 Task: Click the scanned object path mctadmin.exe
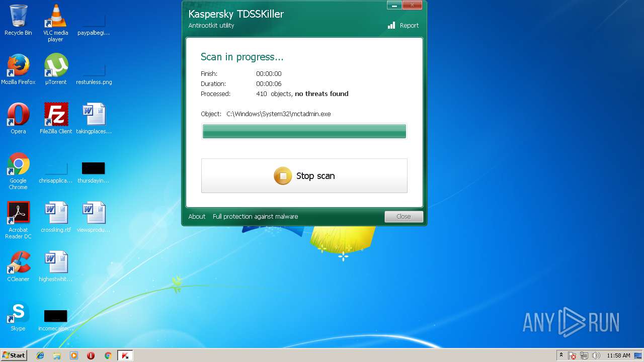click(279, 114)
